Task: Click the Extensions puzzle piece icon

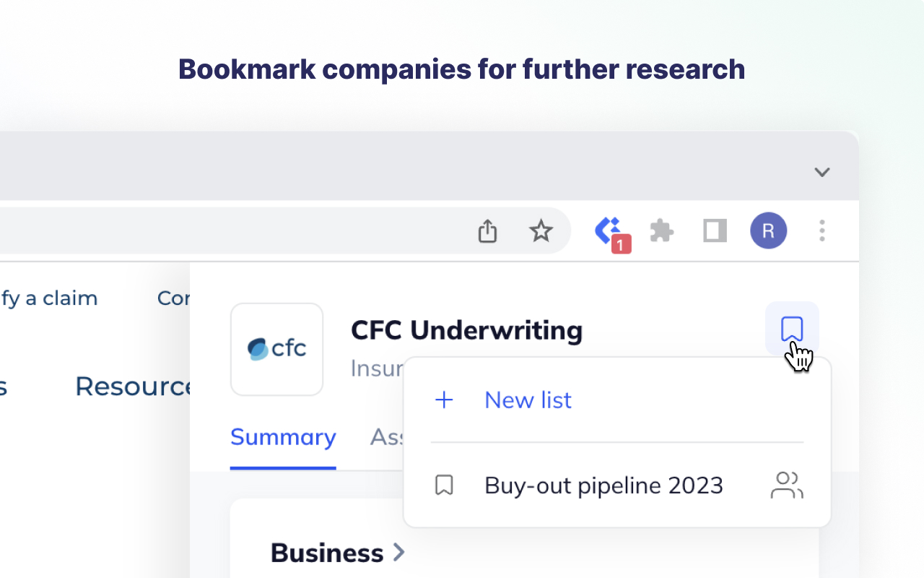Action: [x=661, y=231]
